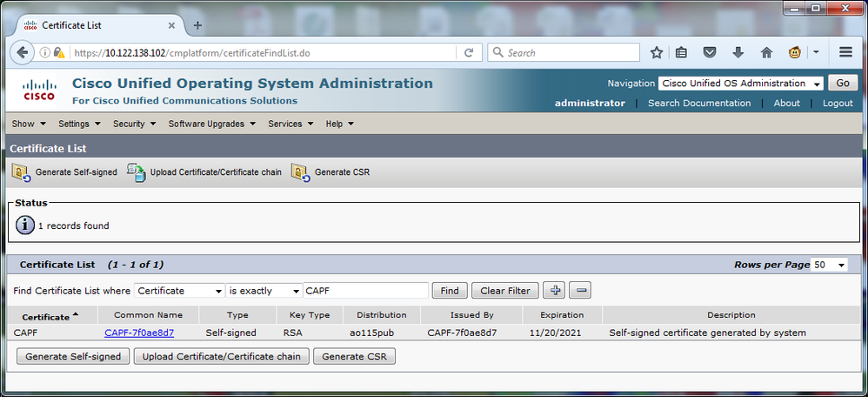Open the 'is exactly' operator dropdown
This screenshot has width=868, height=397.
click(x=264, y=291)
